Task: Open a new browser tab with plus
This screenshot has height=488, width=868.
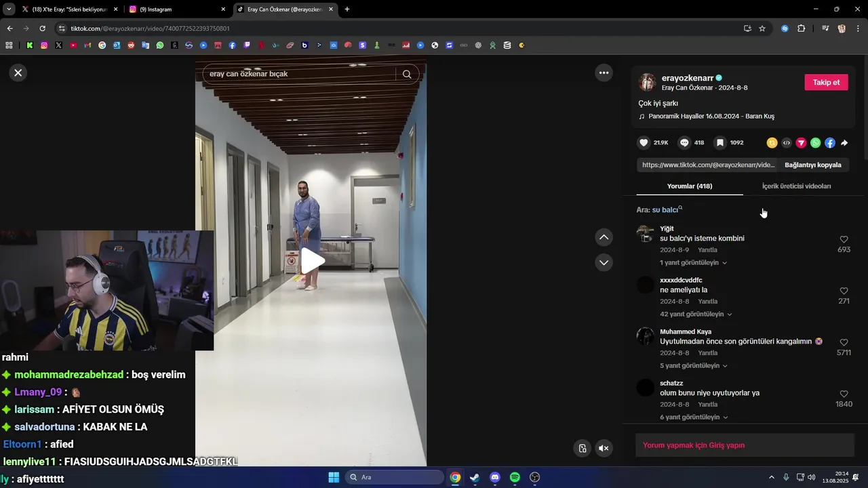Action: pyautogui.click(x=347, y=9)
